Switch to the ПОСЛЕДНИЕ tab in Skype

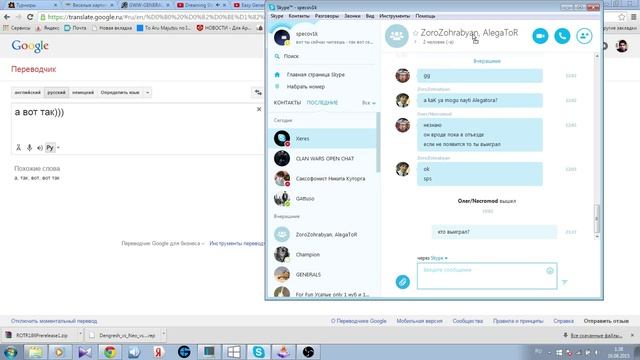point(322,103)
